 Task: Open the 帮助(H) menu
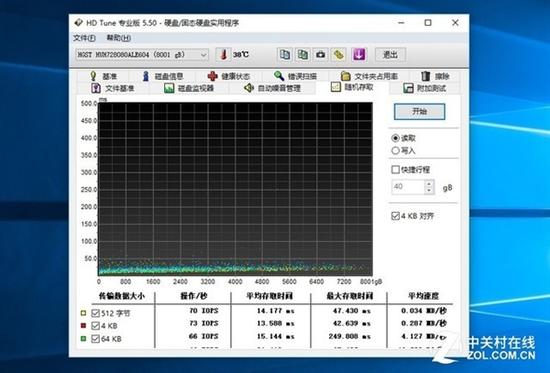click(119, 38)
